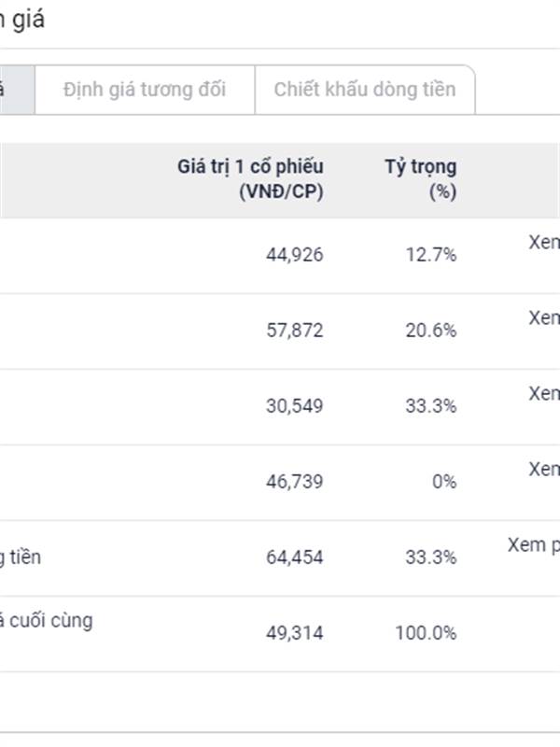Click the Xem link in the 46,739 row
This screenshot has width=560, height=747.
pos(544,470)
